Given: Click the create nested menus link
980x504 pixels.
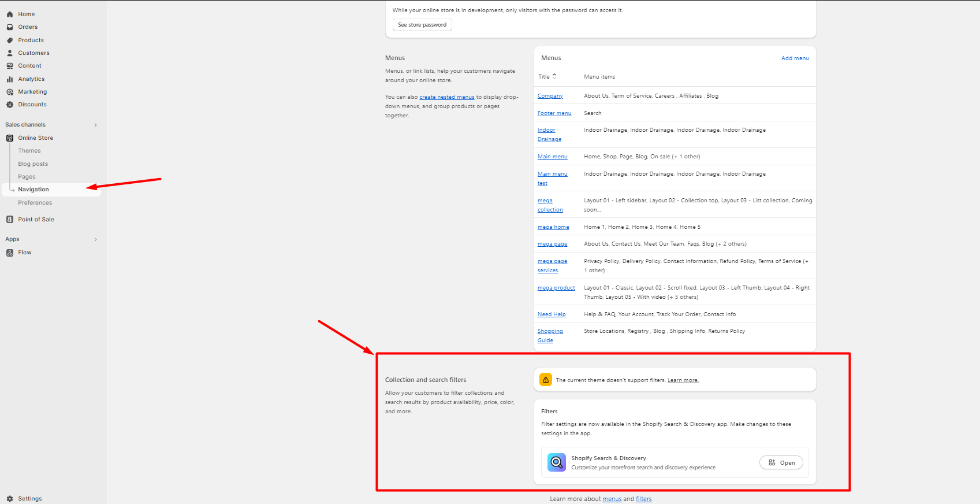Looking at the screenshot, I should pyautogui.click(x=447, y=97).
